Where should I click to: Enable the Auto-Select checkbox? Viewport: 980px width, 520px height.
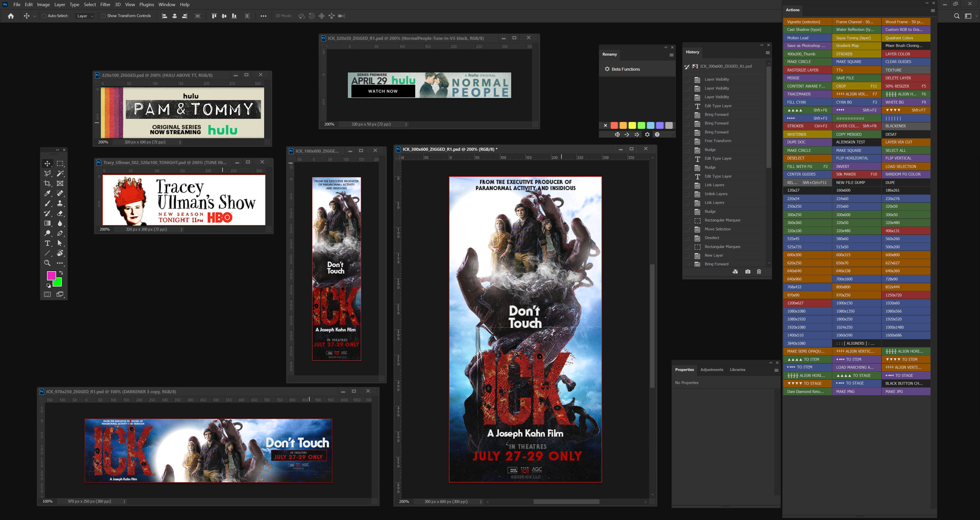coord(44,16)
